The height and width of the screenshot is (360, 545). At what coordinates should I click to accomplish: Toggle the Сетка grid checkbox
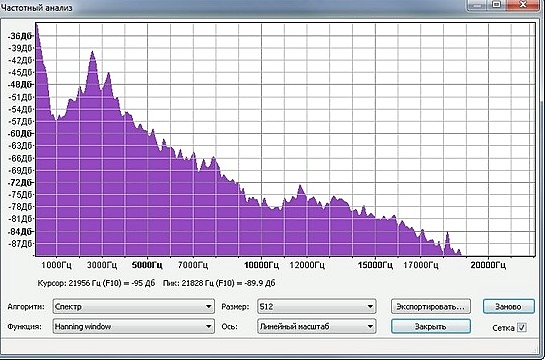click(522, 327)
